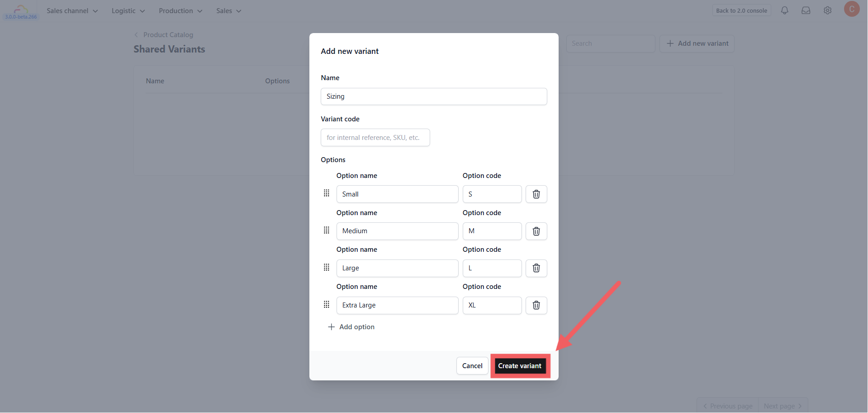Cancel the Add new variant dialog

(472, 366)
